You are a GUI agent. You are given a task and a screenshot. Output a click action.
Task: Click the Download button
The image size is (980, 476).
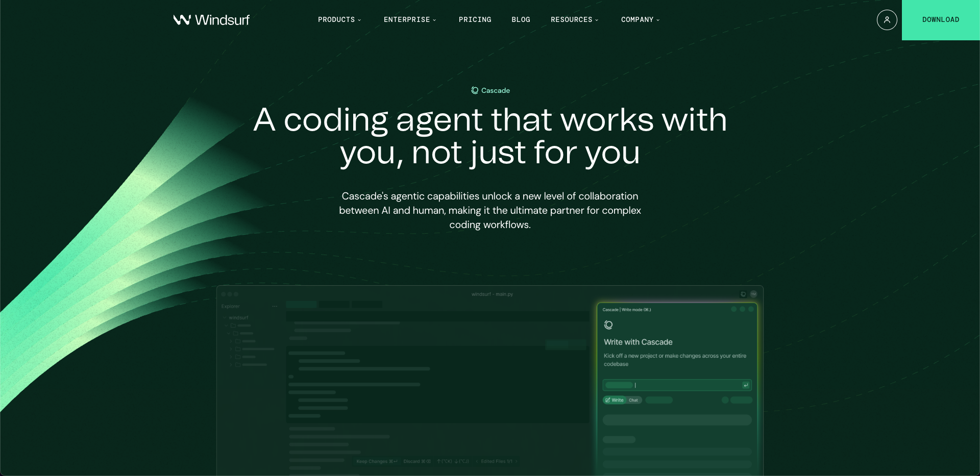click(940, 20)
